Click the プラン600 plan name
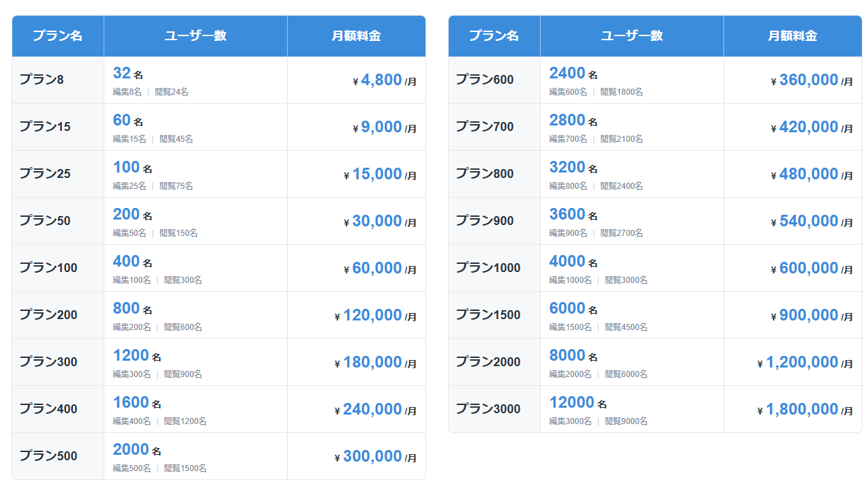868x480 pixels. tap(485, 80)
